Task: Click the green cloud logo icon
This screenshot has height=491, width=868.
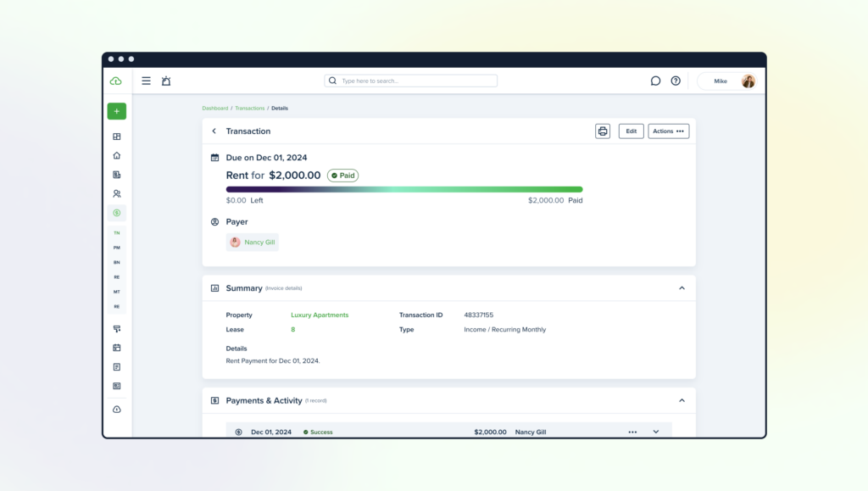Action: 115,81
